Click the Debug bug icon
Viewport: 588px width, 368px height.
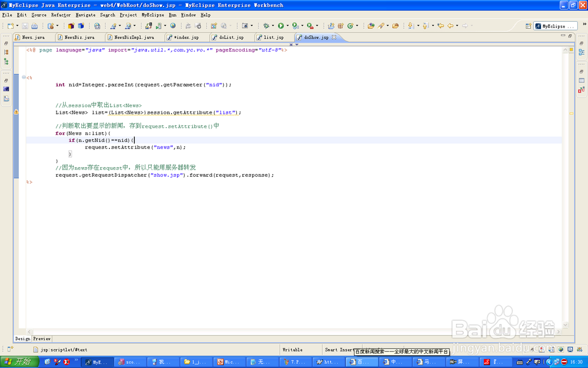(x=266, y=26)
